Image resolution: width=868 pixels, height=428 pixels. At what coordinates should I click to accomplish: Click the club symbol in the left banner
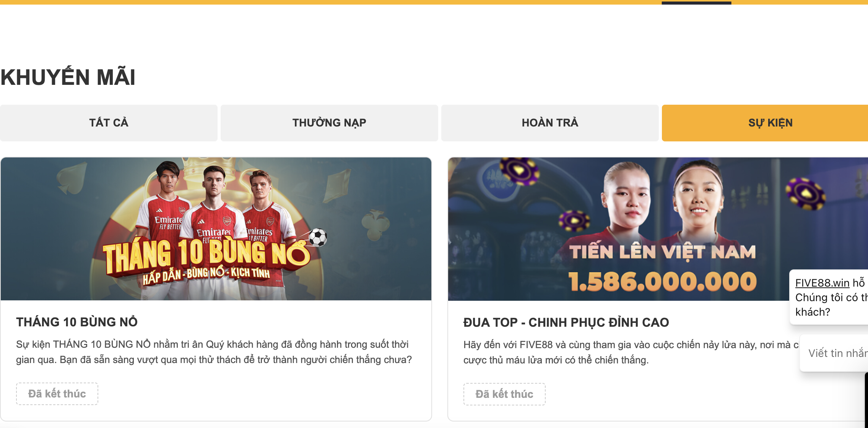[x=375, y=225]
